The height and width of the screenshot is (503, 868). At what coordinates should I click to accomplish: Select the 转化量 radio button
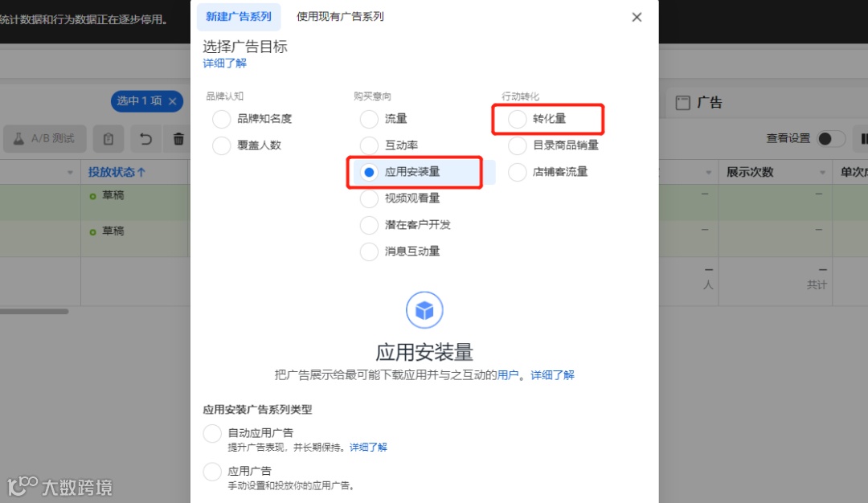[517, 118]
